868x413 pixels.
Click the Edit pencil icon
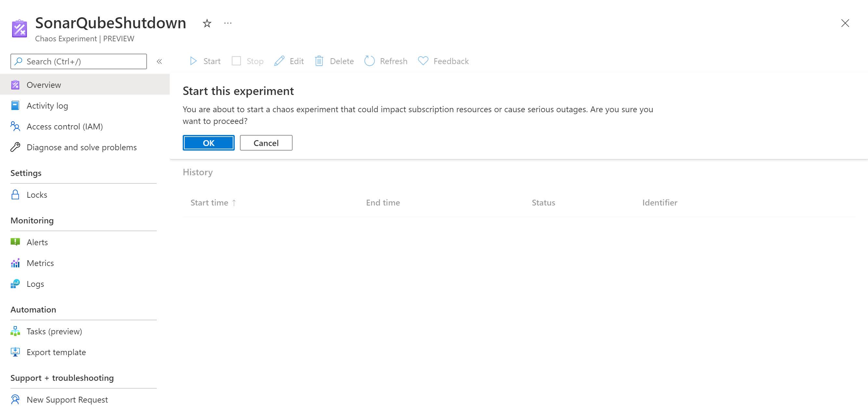tap(279, 61)
